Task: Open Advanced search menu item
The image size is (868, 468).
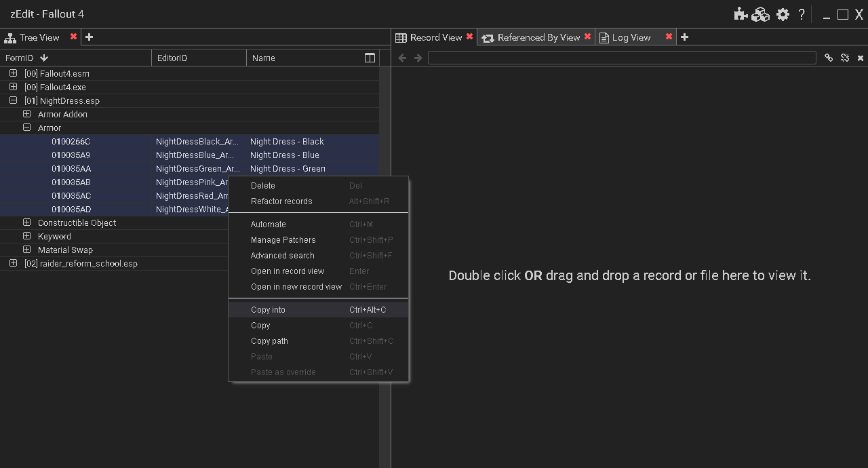Action: coord(319,256)
